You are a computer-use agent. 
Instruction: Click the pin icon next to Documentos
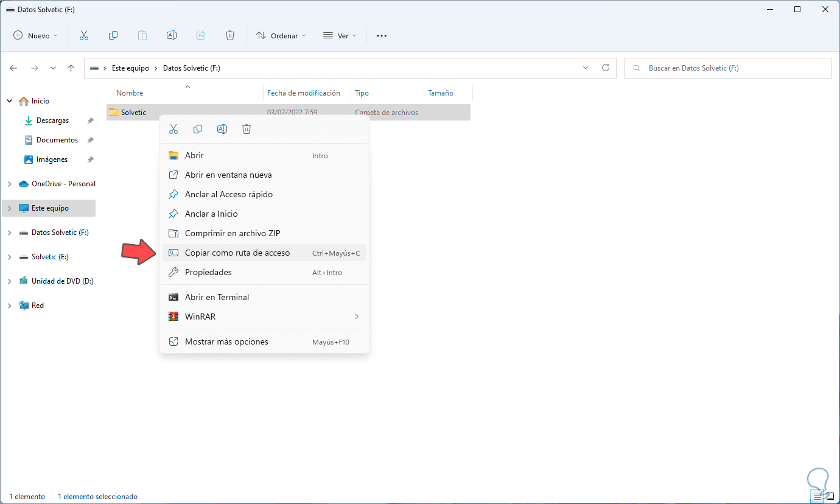click(x=90, y=140)
